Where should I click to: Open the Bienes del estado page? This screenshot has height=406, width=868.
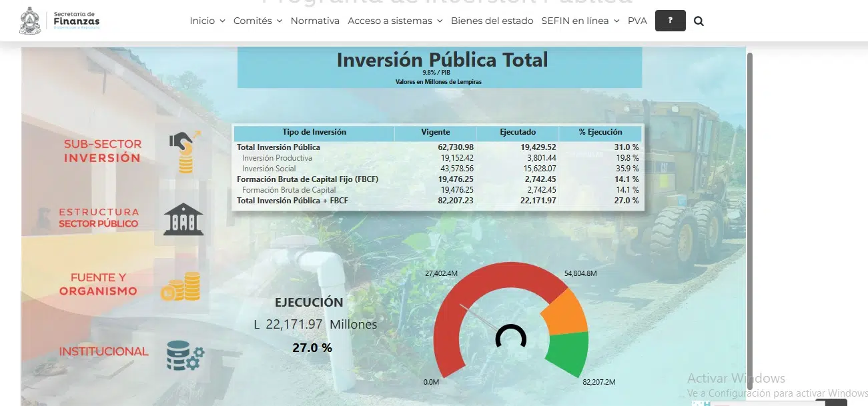(x=492, y=21)
